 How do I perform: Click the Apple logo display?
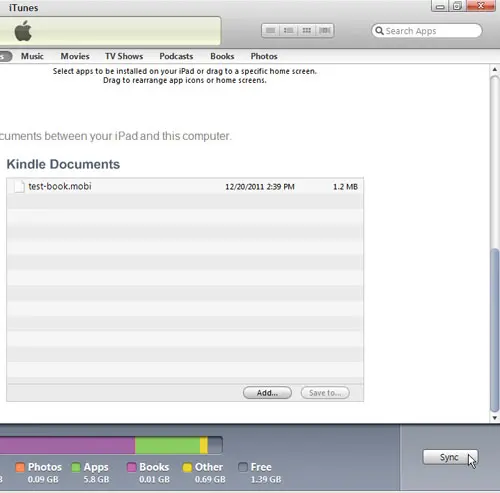pos(23,31)
